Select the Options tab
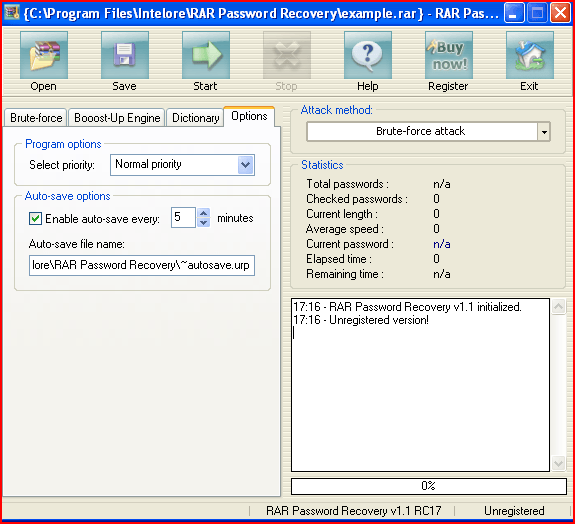575x524 pixels. 249,116
